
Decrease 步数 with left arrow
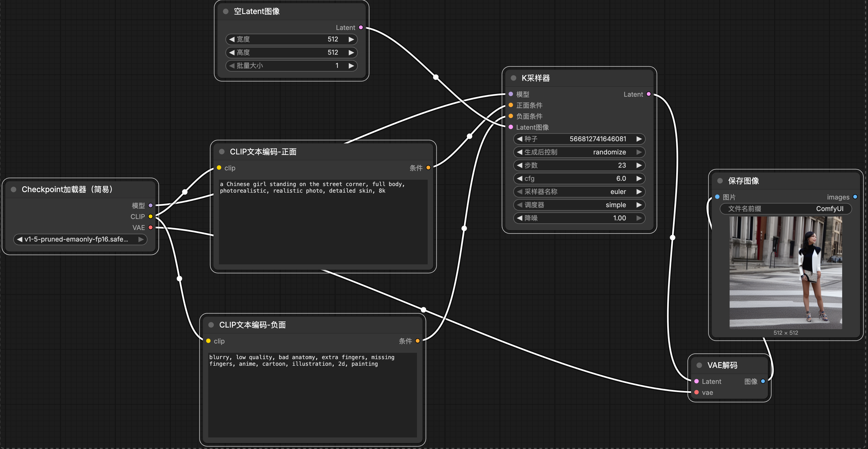[x=519, y=165]
